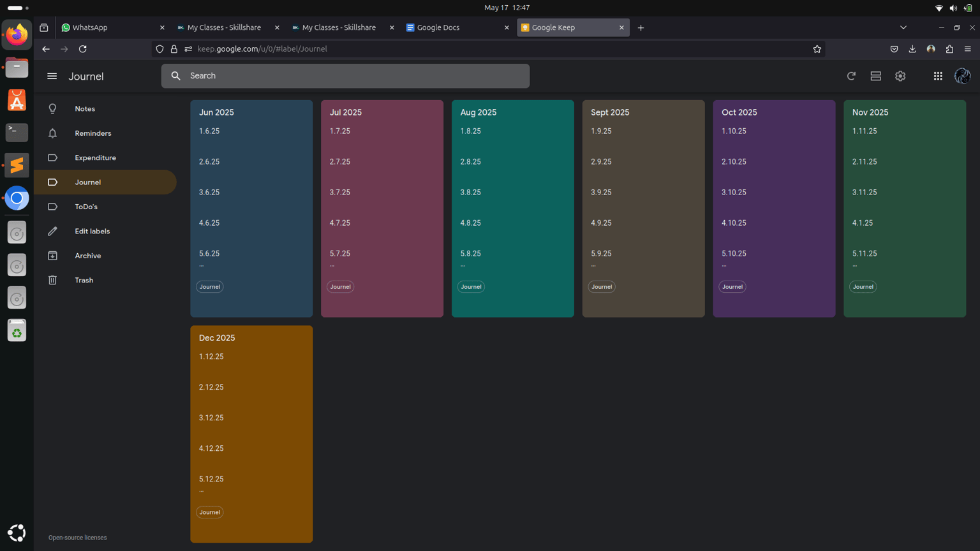Open the Firefox downloads icon
This screenshot has width=980, height=551.
click(x=912, y=49)
